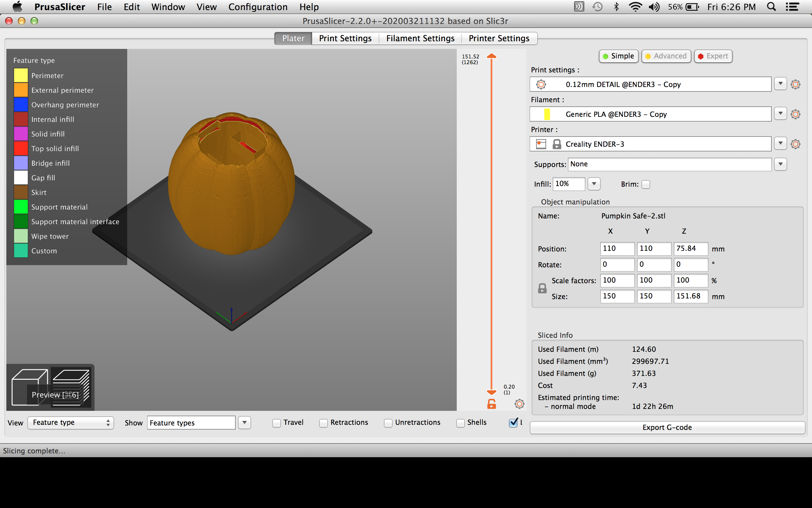812x508 pixels.
Task: Open the Creality ENDER-3 printer combo box
Action: click(650, 144)
